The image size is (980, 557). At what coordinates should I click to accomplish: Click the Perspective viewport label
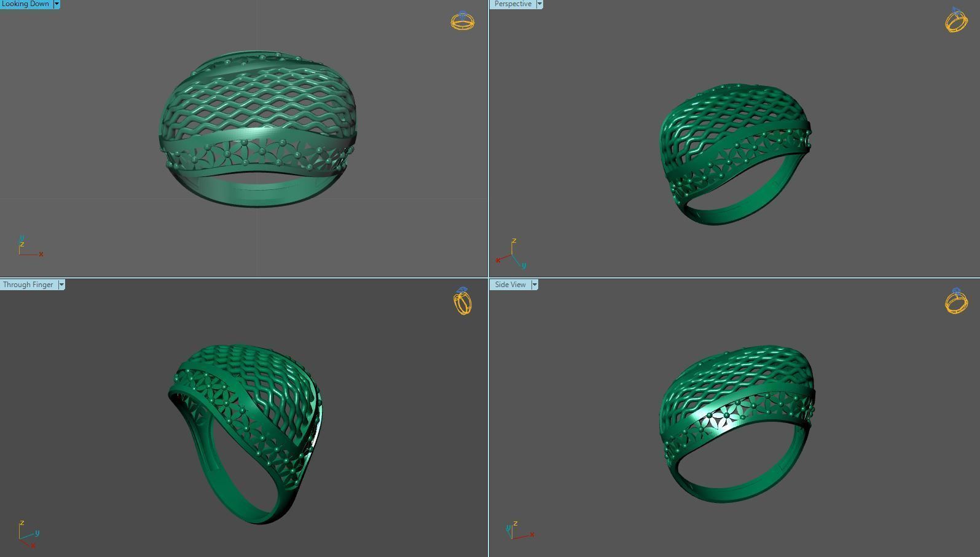pyautogui.click(x=513, y=4)
